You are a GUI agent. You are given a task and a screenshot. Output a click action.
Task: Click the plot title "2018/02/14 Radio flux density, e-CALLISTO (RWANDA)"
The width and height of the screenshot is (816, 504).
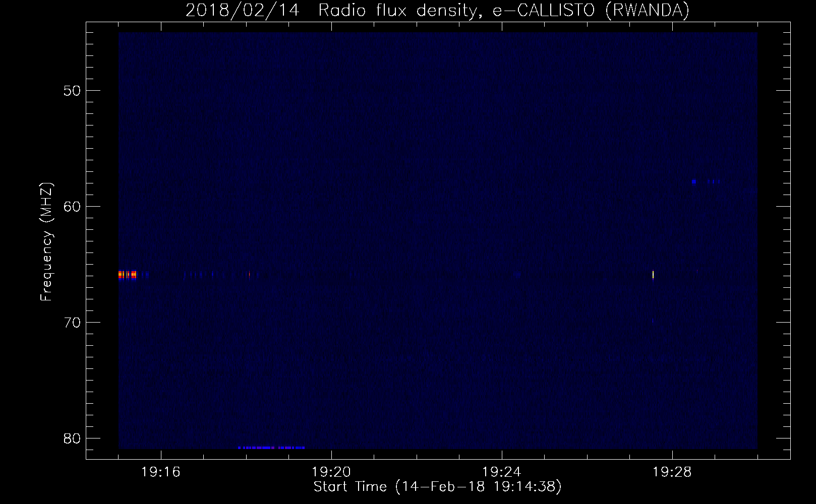[437, 10]
